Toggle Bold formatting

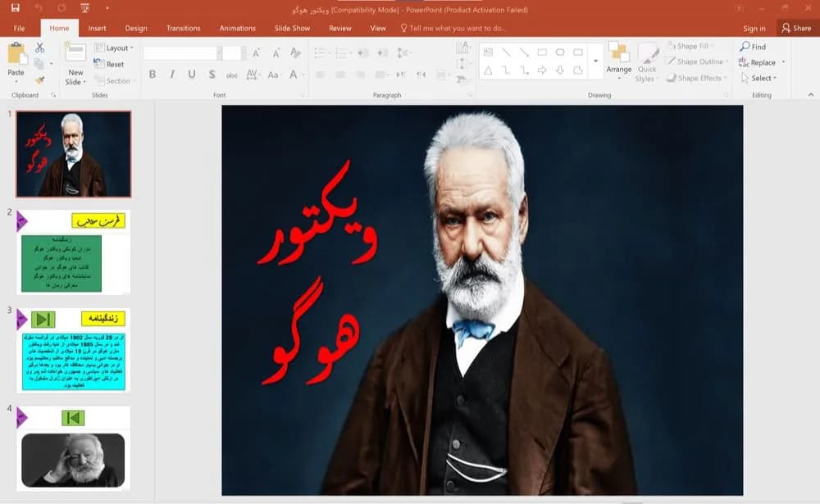153,75
